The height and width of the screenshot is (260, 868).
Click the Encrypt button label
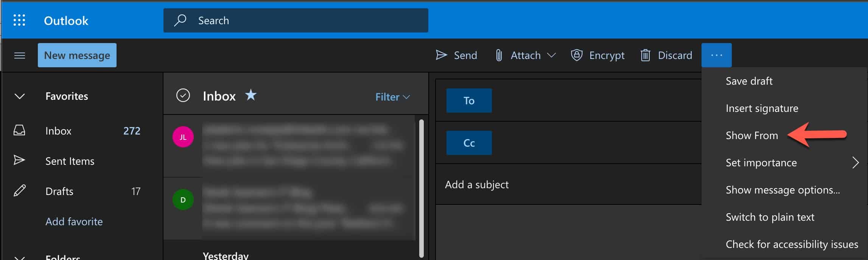tap(607, 55)
